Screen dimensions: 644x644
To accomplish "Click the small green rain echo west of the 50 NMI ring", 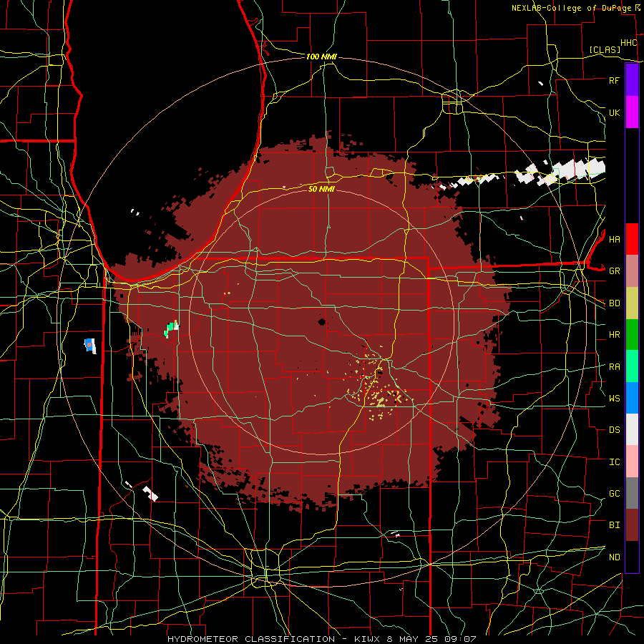I will (170, 329).
